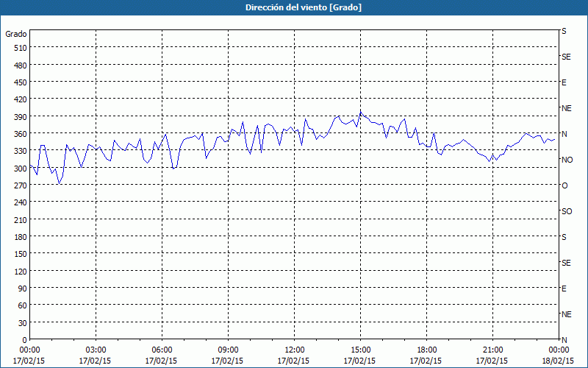The width and height of the screenshot is (588, 368).
Task: Click the 17/02/15 date under 03:00
Action: 96,361
